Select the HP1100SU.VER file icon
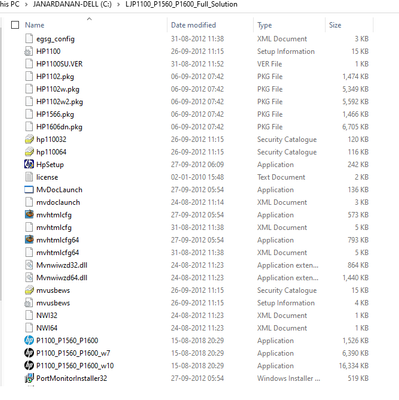Screen dimensions: 399x400 click(x=29, y=64)
